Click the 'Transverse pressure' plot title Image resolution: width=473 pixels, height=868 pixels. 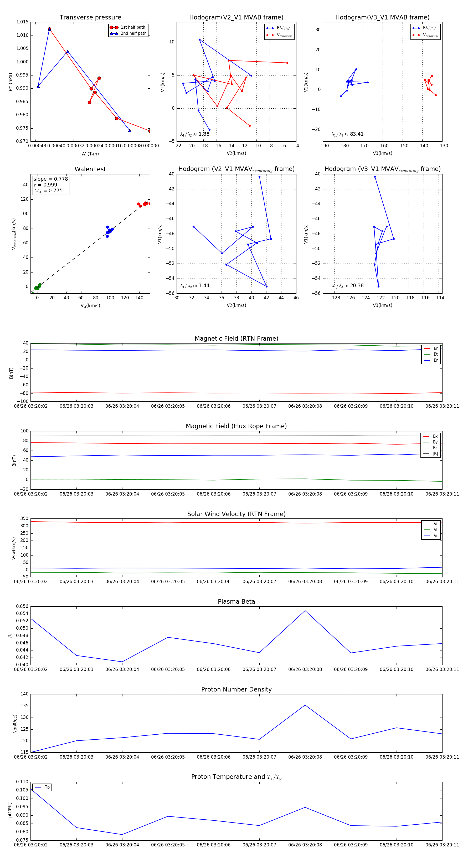[90, 18]
